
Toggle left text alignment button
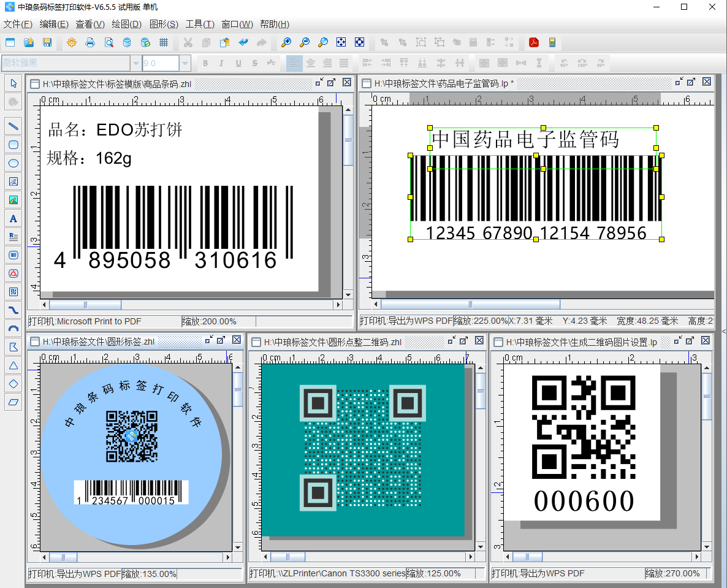pos(295,63)
